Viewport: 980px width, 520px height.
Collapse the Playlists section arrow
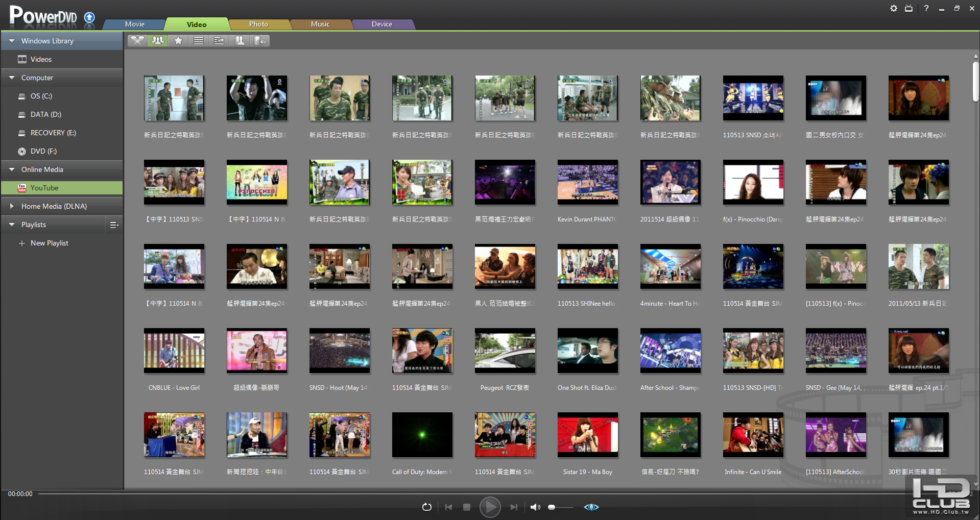click(12, 225)
